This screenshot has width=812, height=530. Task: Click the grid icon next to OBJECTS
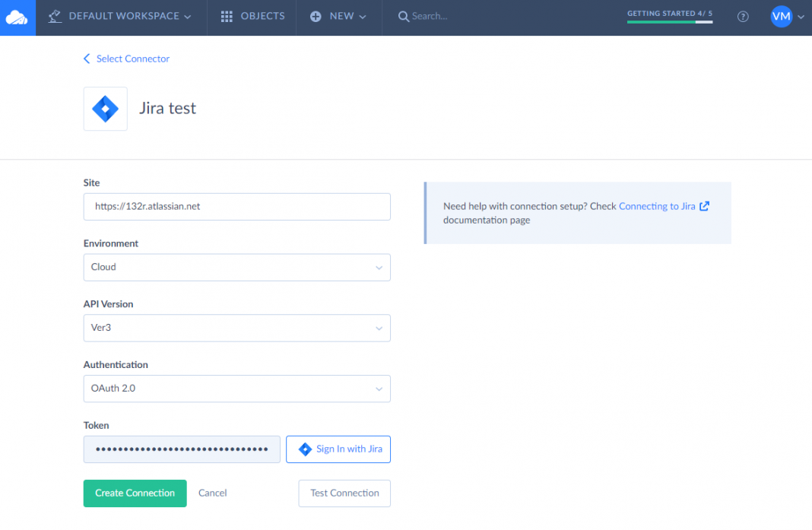click(226, 16)
